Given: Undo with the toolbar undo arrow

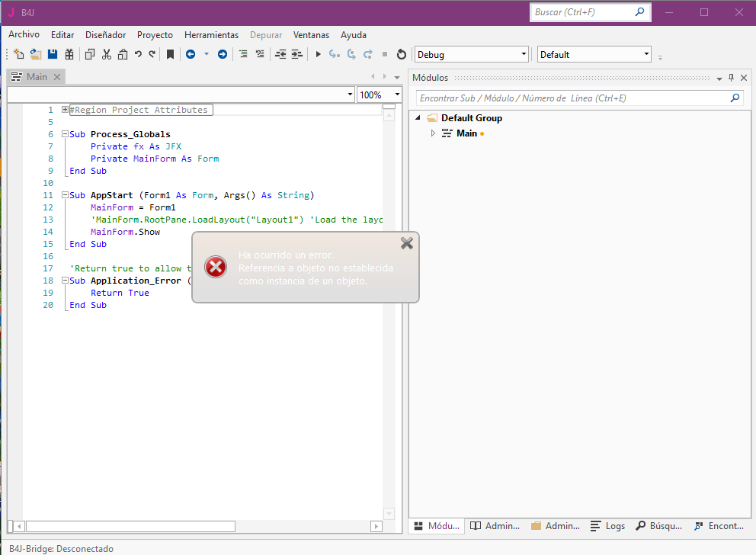Looking at the screenshot, I should (138, 54).
